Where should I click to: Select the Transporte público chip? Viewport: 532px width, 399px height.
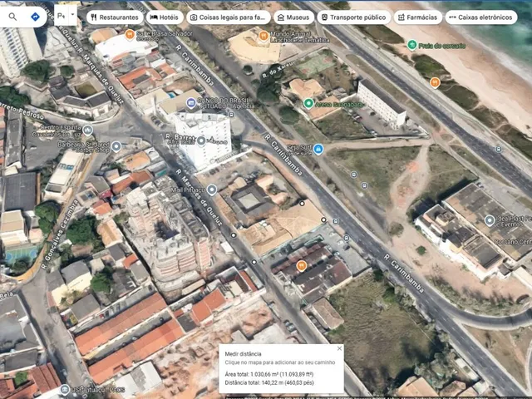(354, 17)
